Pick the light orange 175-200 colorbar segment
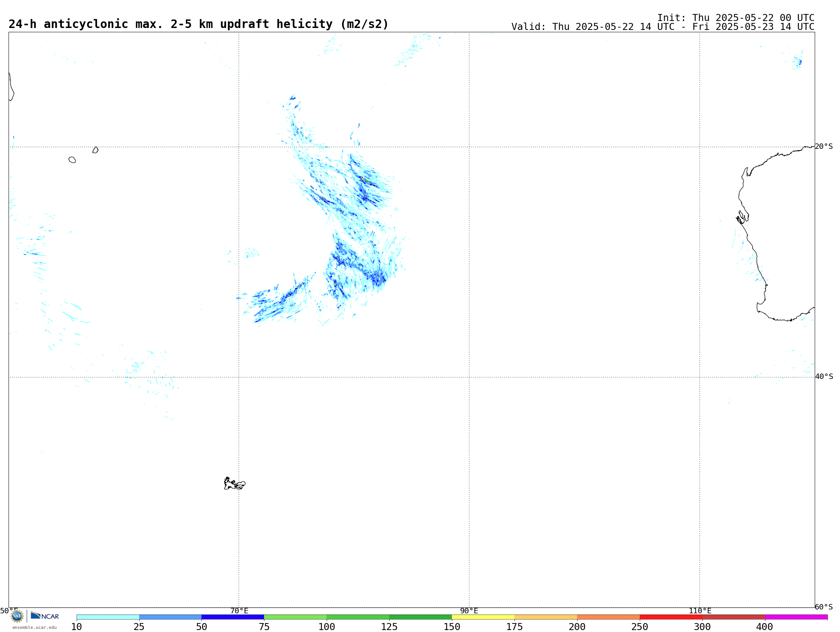Screen dimensions: 840x632 (546, 617)
